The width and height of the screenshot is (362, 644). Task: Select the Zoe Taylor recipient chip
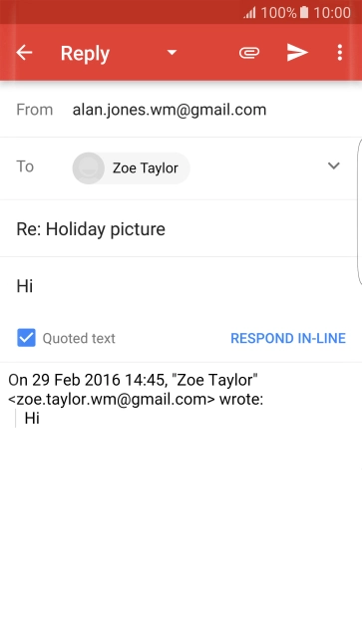131,168
